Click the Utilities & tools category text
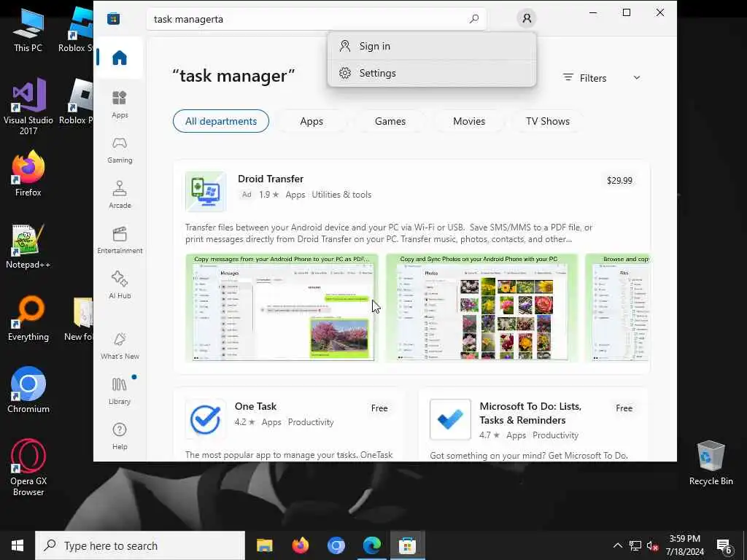The width and height of the screenshot is (747, 560). point(341,194)
